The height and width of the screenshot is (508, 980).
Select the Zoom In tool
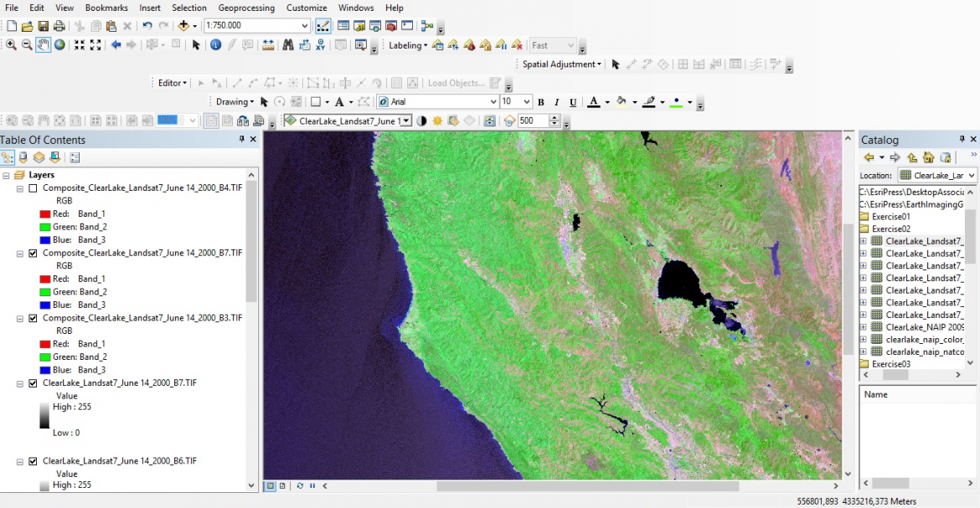(x=11, y=45)
